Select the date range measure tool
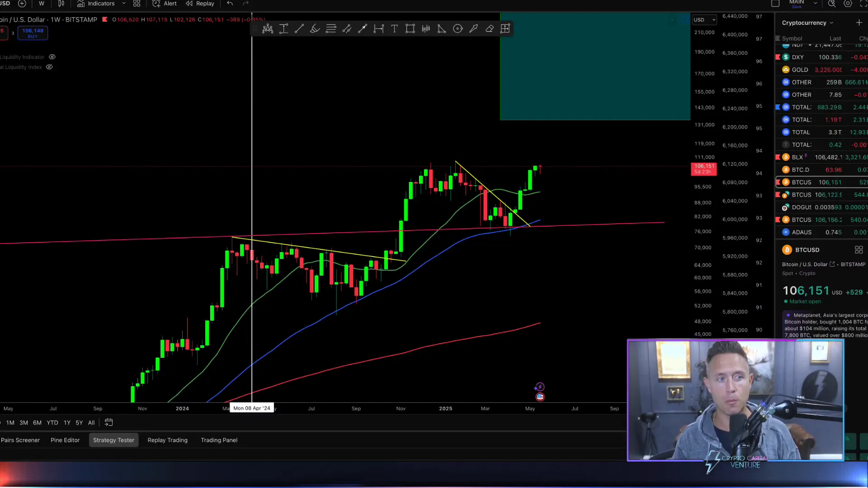The width and height of the screenshot is (868, 488). [378, 29]
